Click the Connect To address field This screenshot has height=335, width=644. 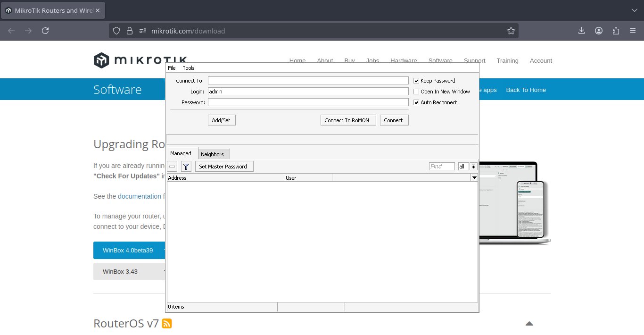pyautogui.click(x=308, y=81)
